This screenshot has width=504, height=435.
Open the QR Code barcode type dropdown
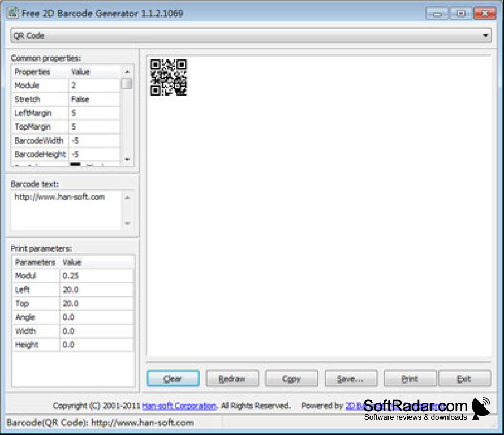coord(251,36)
